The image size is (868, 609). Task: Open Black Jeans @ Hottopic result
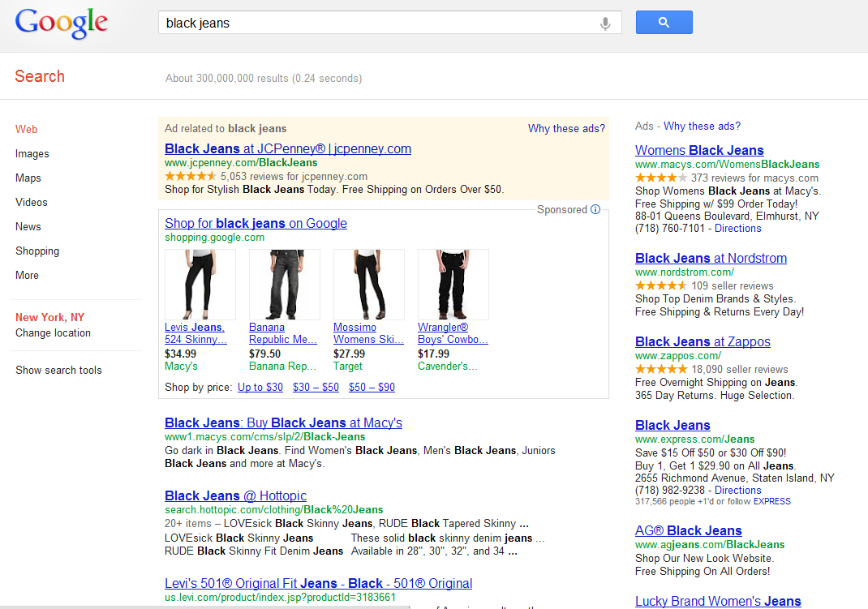tap(236, 495)
